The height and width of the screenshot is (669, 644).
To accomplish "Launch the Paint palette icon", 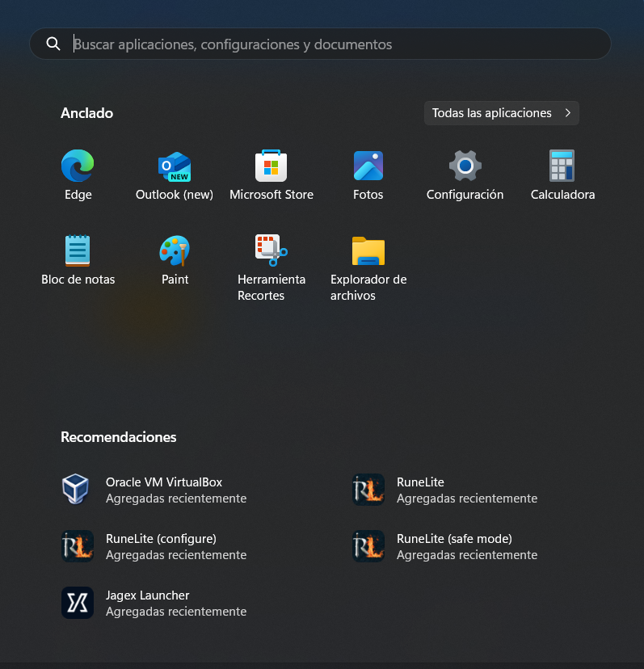I will pos(175,250).
